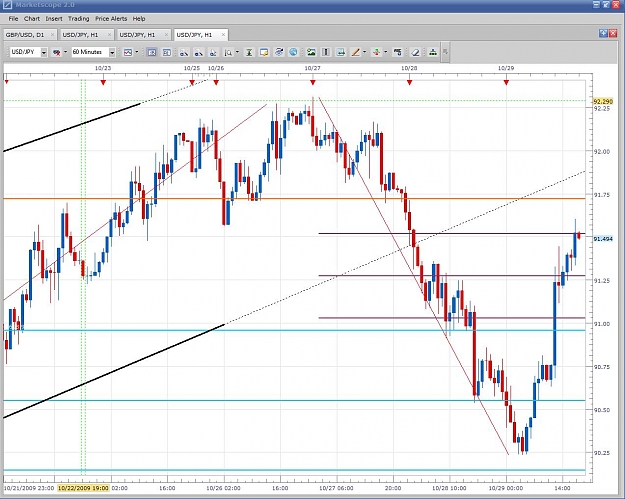625x499 pixels.
Task: Click the 10/23 day marker triangle
Action: pos(103,83)
